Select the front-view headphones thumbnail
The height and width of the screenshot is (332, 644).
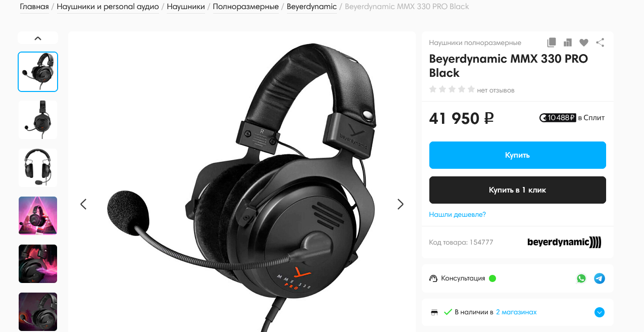38,168
